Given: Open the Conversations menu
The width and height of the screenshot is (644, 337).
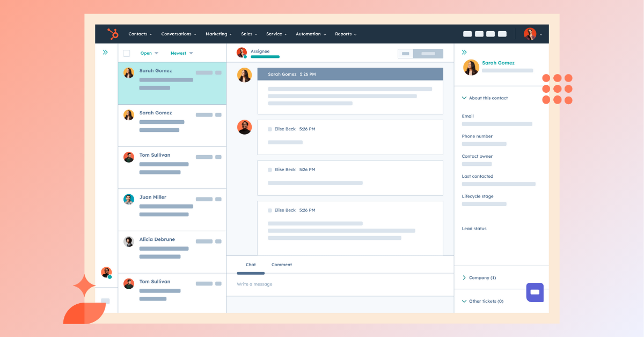Looking at the screenshot, I should [x=179, y=34].
